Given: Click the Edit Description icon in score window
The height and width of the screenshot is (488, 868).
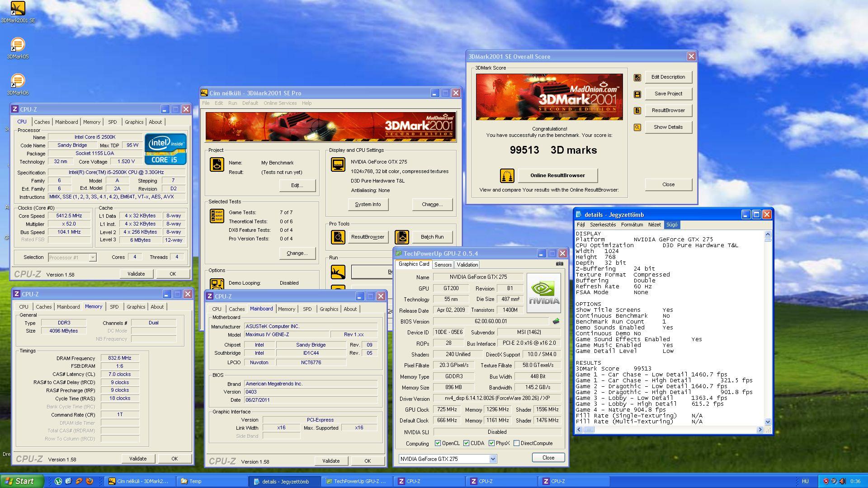Looking at the screenshot, I should 637,77.
